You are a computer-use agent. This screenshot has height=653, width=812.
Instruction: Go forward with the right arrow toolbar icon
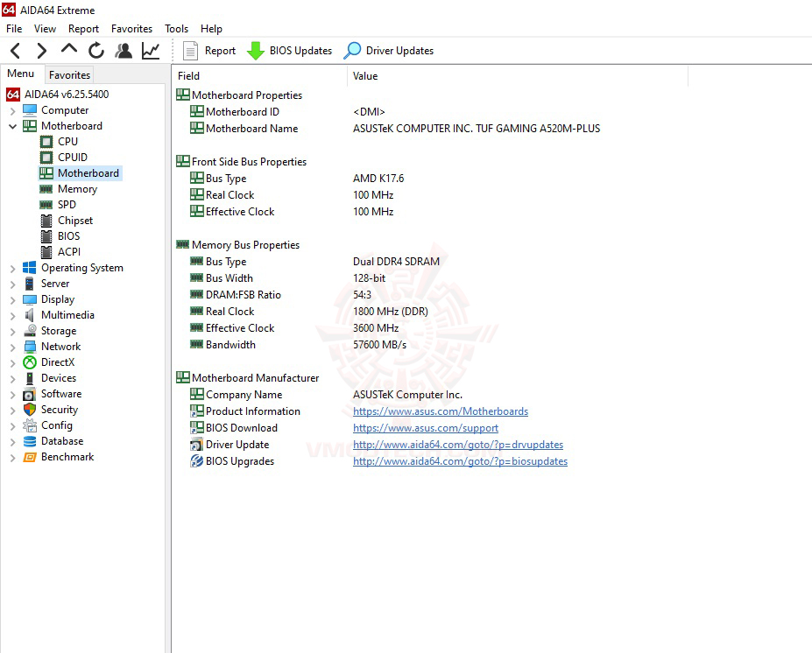[x=42, y=51]
